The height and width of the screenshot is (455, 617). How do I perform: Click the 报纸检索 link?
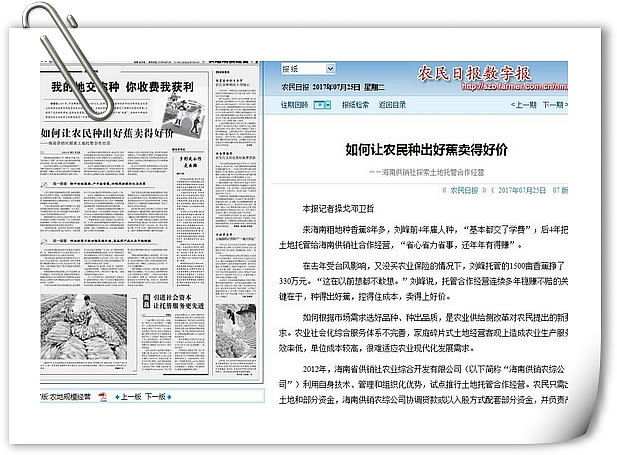pos(355,105)
